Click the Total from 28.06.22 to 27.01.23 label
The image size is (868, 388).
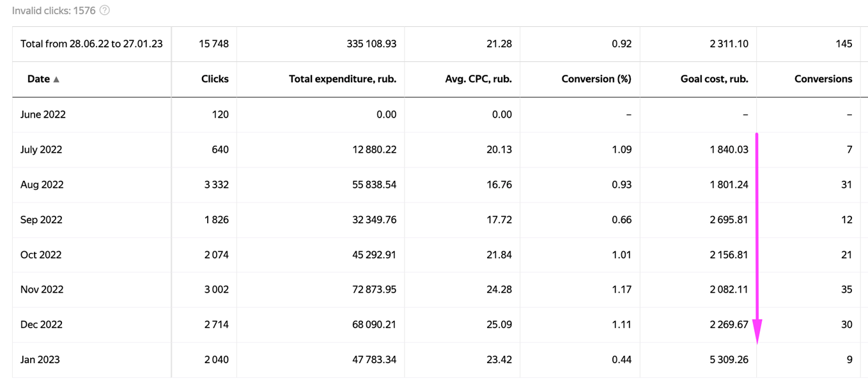pyautogui.click(x=91, y=44)
